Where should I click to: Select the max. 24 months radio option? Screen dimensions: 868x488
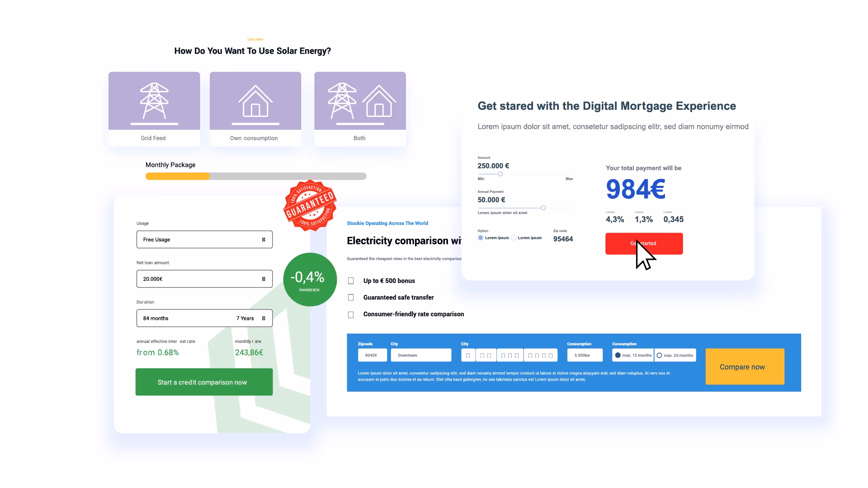[x=660, y=355]
